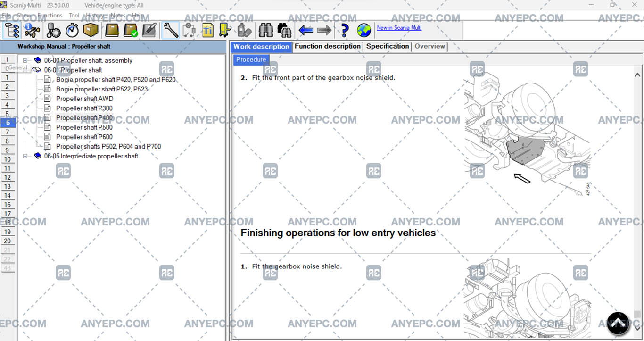Screen dimensions: 644x341
Task: Select main group 10 in the sidebar
Action: [x=7, y=159]
